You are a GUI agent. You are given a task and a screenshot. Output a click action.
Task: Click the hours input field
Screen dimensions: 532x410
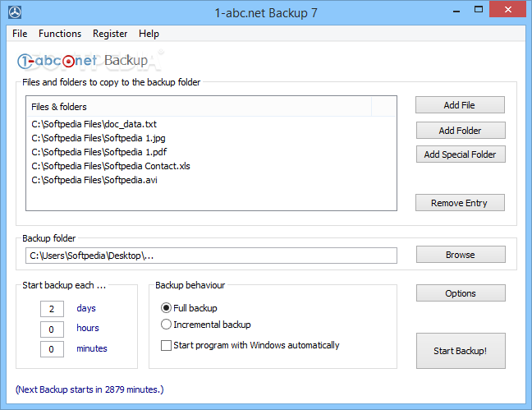click(x=52, y=329)
